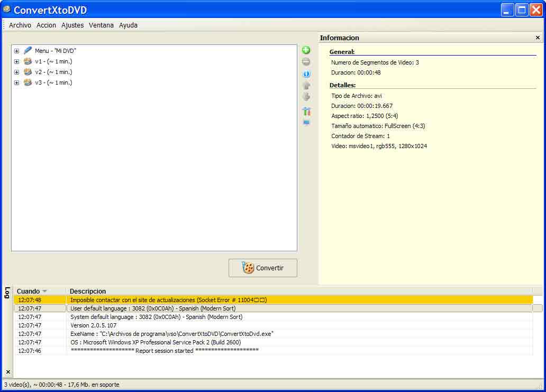Click the pencil icon beside Menu - "Mi DVD"
Image resolution: width=546 pixels, height=392 pixels.
28,50
